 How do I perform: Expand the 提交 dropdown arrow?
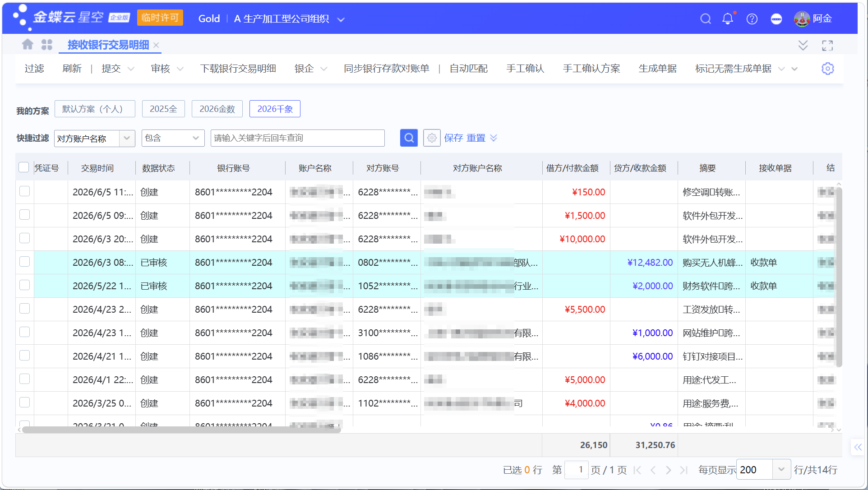click(131, 69)
